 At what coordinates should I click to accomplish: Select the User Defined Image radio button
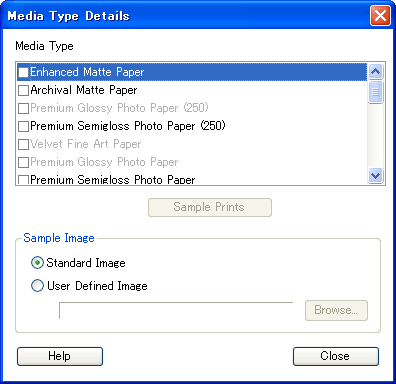[37, 286]
